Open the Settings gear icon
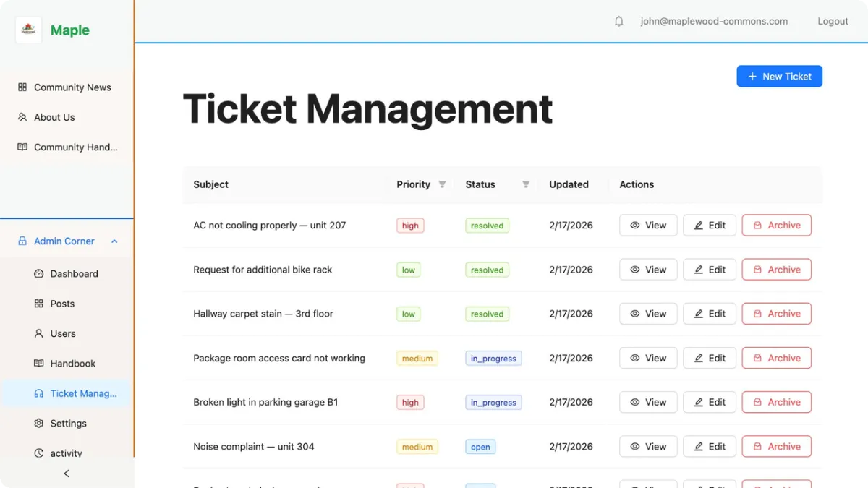The height and width of the screenshot is (488, 868). (38, 423)
